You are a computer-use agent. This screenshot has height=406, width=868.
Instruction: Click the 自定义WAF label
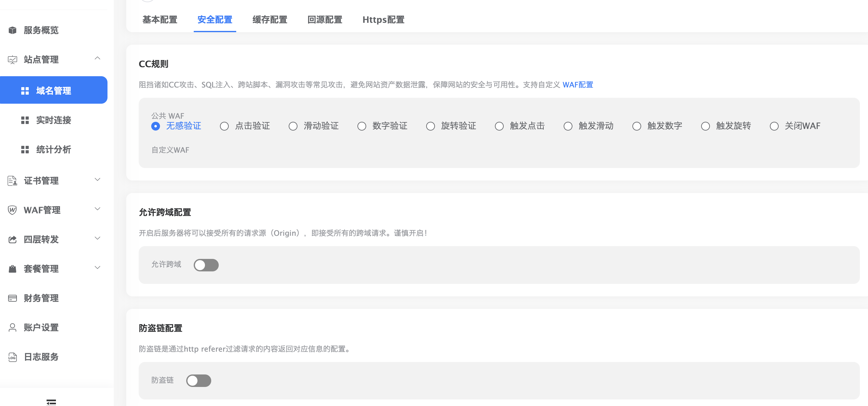[170, 150]
